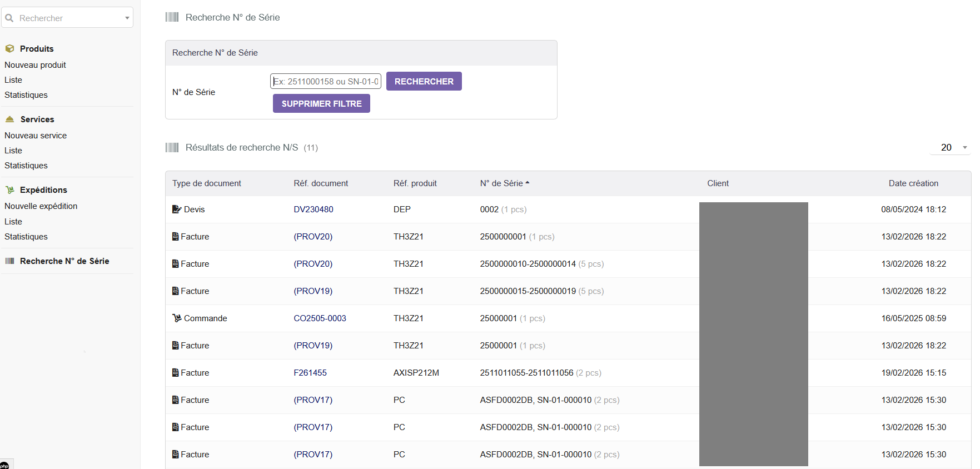Open the sidebar search dropdown arrow
980x469 pixels.
[x=127, y=18]
